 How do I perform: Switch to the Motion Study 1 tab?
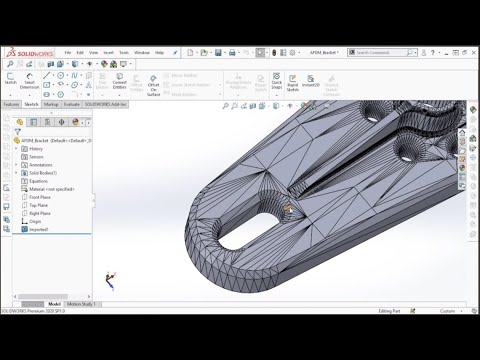(x=81, y=304)
